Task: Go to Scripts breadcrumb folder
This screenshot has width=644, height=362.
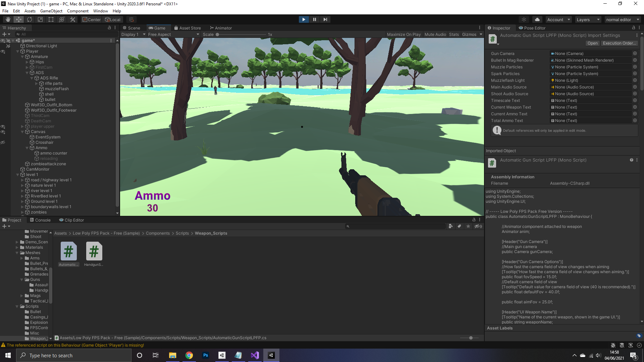Action: coord(182,233)
